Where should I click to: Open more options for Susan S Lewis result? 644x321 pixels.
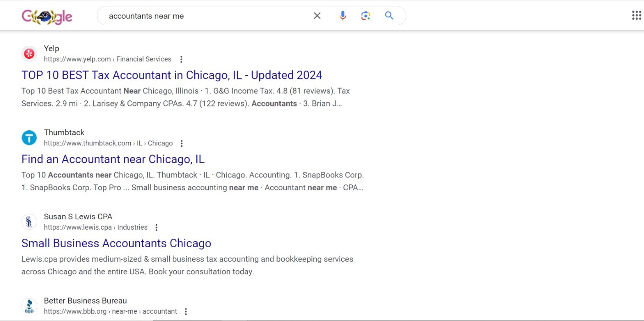(x=156, y=227)
